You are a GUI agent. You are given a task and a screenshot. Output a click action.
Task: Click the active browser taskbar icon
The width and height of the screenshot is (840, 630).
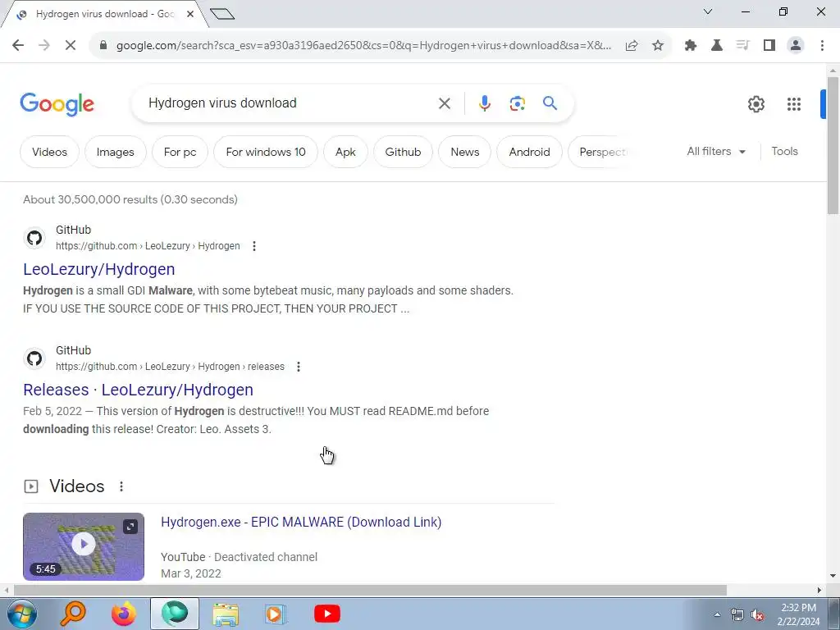click(x=175, y=614)
